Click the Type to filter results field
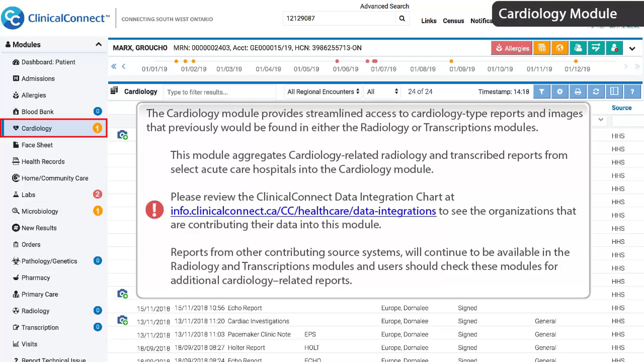The width and height of the screenshot is (644, 362). click(x=219, y=92)
